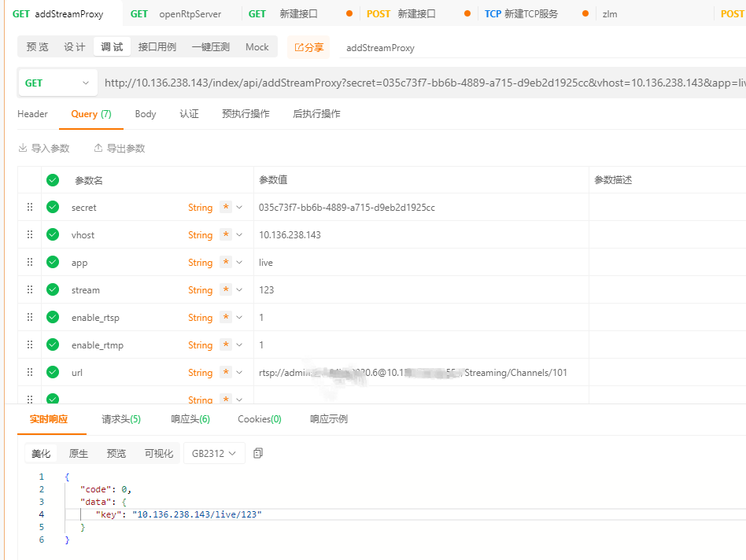Click the share icon button 分享
Image resolution: width=746 pixels, height=560 pixels.
[308, 47]
